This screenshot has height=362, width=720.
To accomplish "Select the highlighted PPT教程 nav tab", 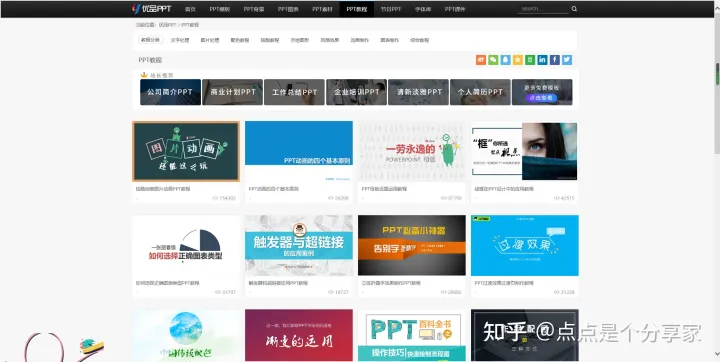I will 357,9.
